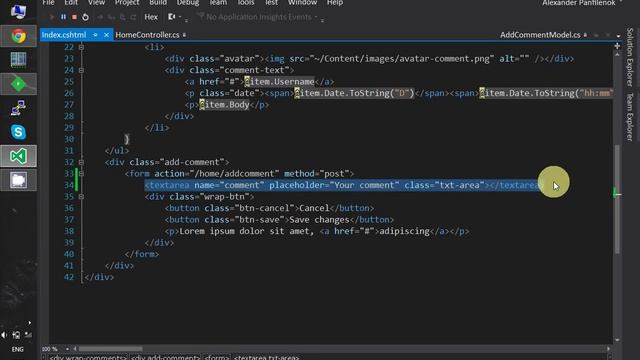Stop debugging with the red square
640x360 pixels.
[74, 17]
